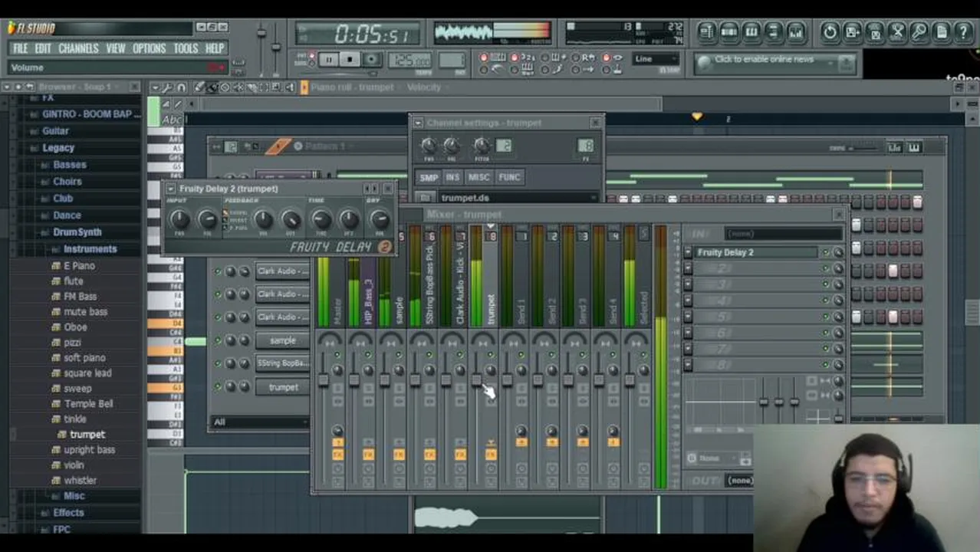This screenshot has width=980, height=552.
Task: Open the mixer view icon
Action: click(x=795, y=32)
